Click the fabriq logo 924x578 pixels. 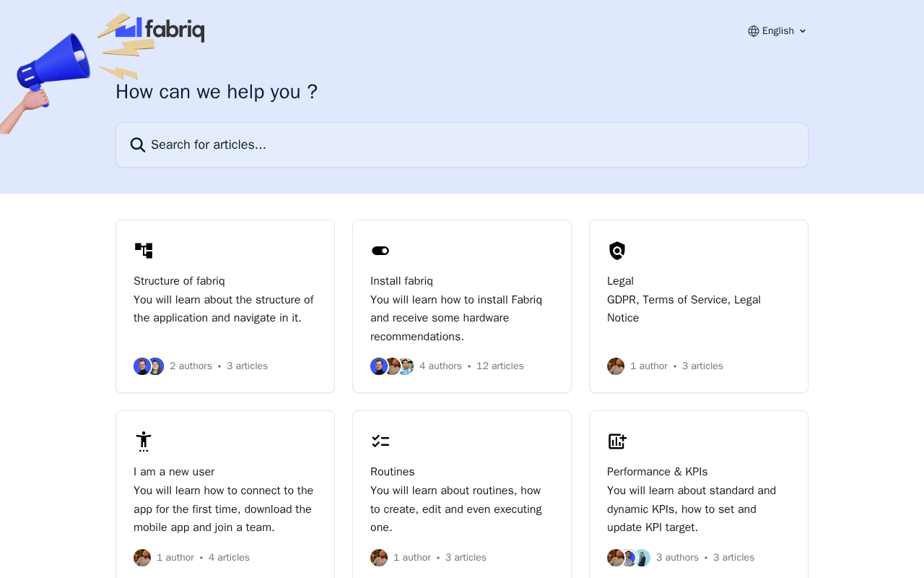pyautogui.click(x=160, y=30)
